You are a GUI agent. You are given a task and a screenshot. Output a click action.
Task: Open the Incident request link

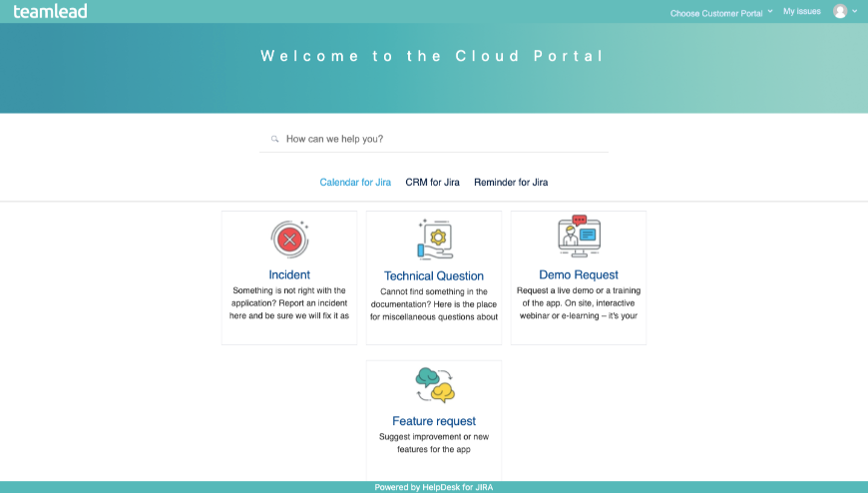(289, 274)
